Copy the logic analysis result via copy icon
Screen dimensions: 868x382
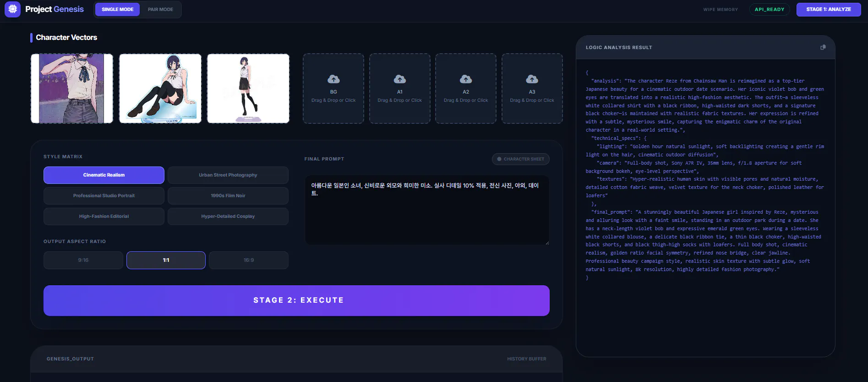coord(823,47)
